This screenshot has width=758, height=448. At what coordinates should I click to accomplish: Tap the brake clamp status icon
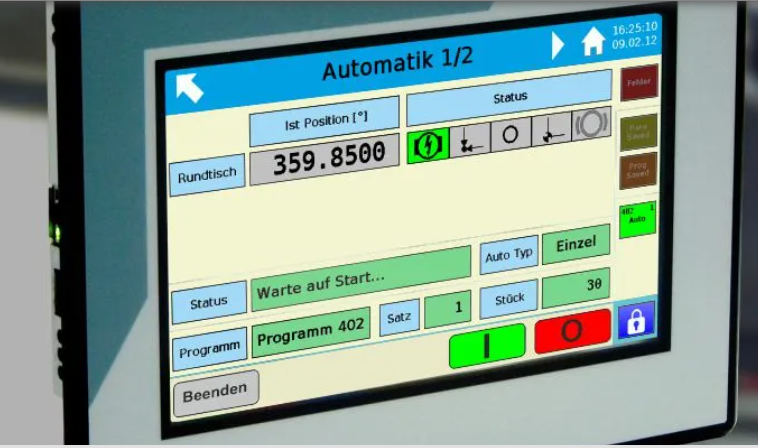(x=591, y=124)
